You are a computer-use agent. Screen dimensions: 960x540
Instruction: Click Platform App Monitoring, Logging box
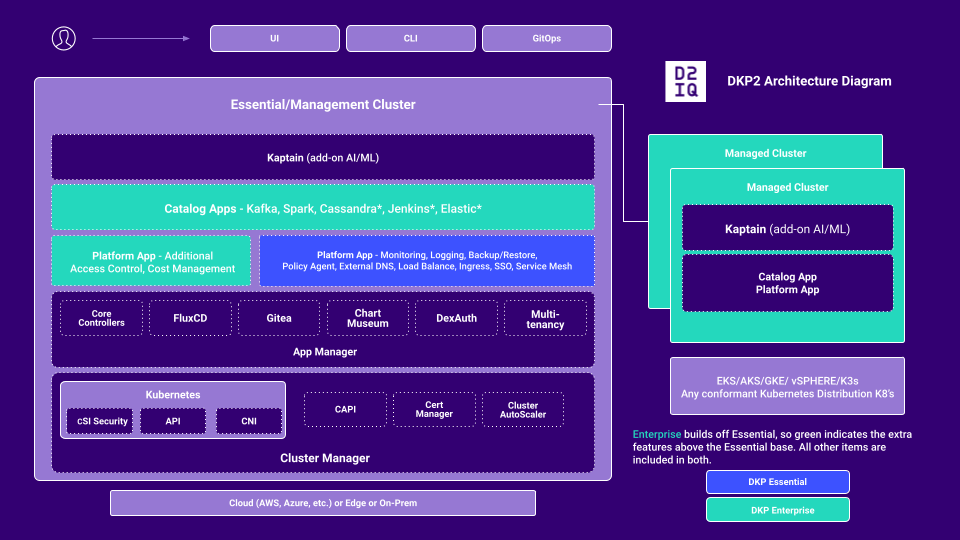(x=427, y=261)
